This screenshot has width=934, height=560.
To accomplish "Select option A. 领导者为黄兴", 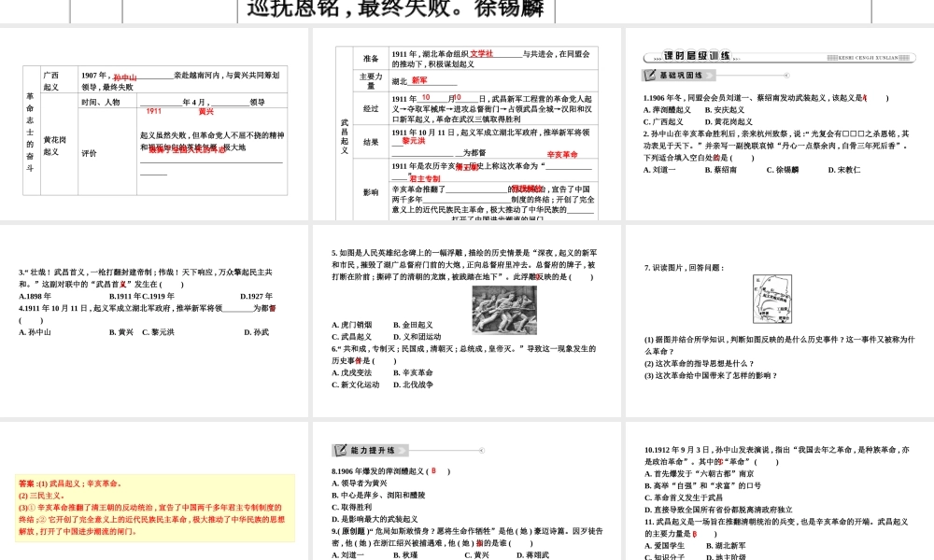I will click(360, 483).
